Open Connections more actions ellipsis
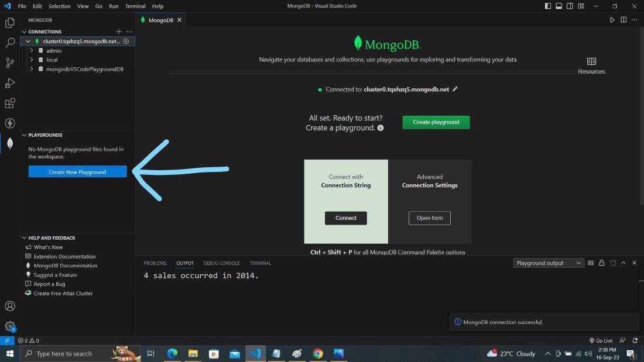This screenshot has height=362, width=644. click(129, 32)
